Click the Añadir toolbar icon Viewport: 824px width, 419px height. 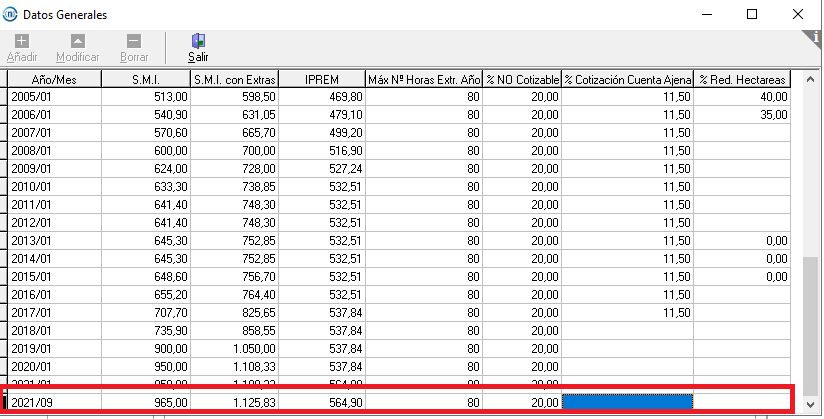click(x=22, y=41)
